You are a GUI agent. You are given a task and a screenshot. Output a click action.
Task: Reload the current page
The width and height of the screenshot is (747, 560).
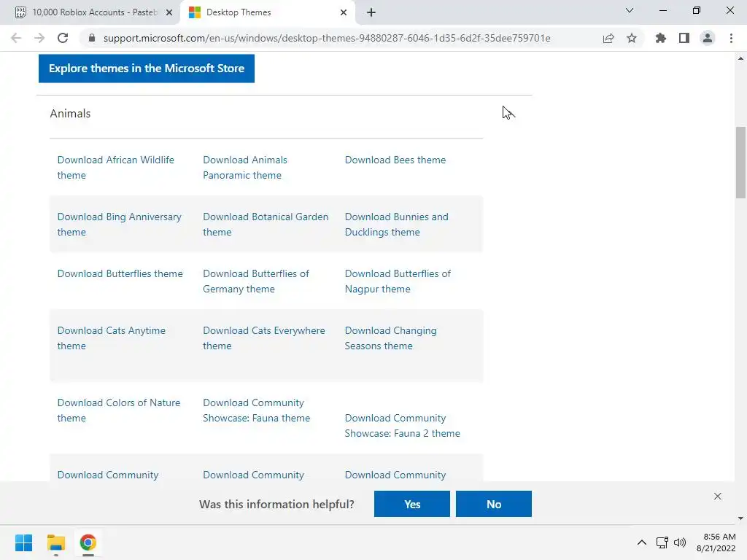tap(63, 38)
